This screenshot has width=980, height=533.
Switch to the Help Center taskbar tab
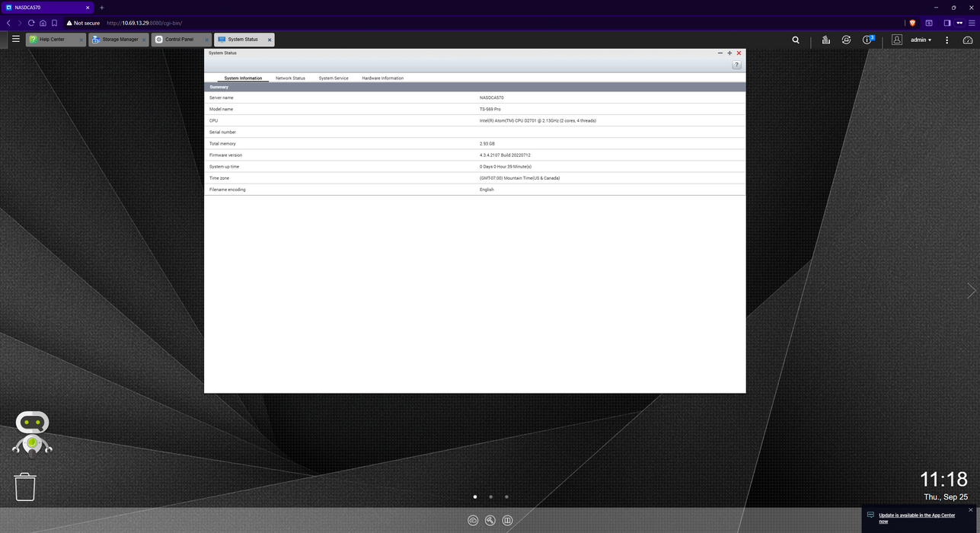click(x=55, y=40)
